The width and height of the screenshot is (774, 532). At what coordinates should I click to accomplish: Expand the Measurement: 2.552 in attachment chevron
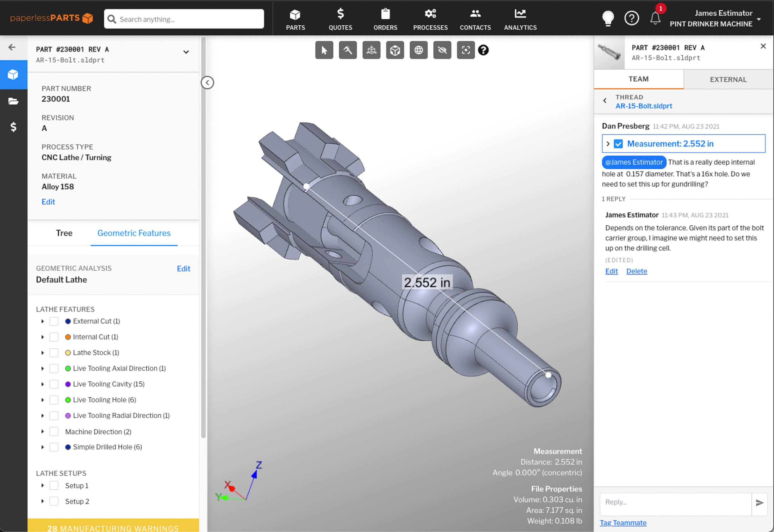pyautogui.click(x=608, y=144)
